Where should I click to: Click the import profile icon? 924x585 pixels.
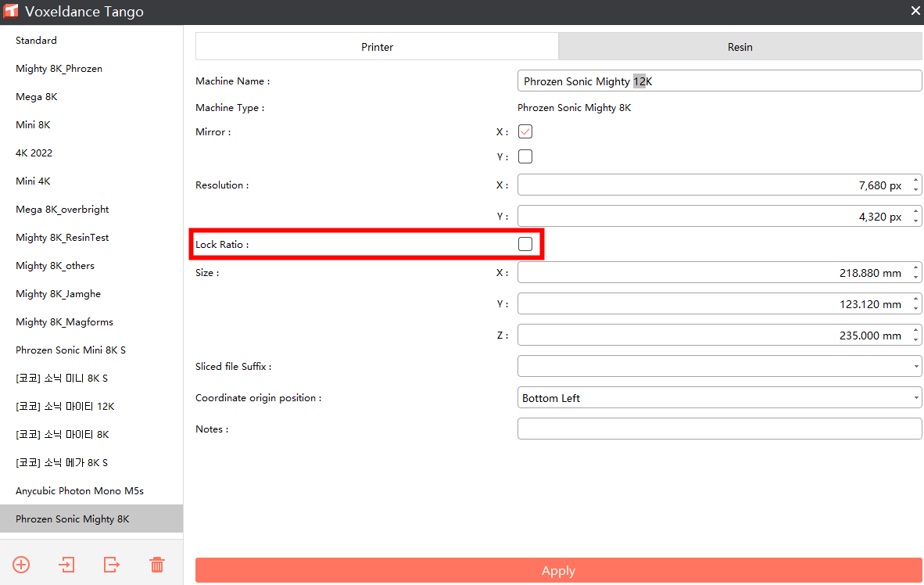(66, 565)
